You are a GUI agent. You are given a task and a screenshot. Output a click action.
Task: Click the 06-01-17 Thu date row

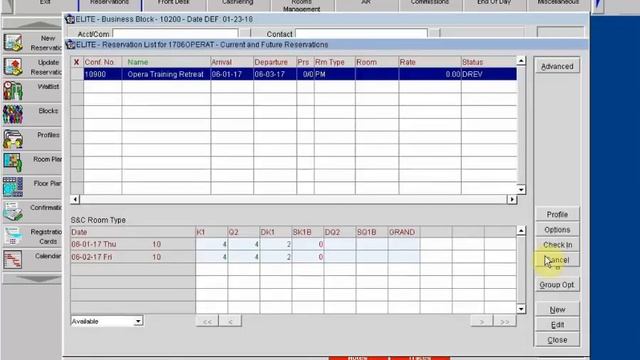coord(133,244)
